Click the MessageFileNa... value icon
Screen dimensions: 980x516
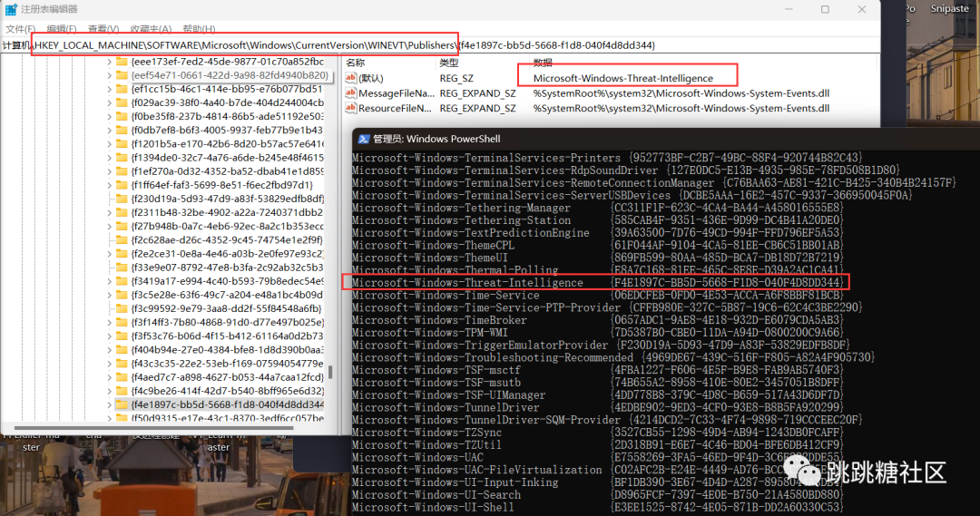(350, 93)
